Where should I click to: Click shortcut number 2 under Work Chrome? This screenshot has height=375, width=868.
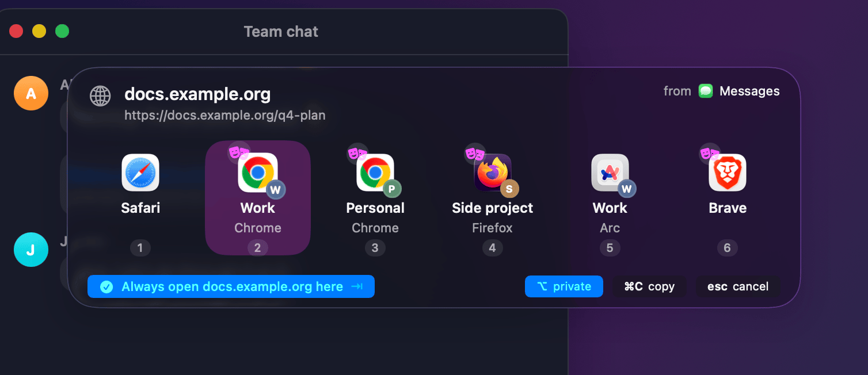click(x=258, y=248)
